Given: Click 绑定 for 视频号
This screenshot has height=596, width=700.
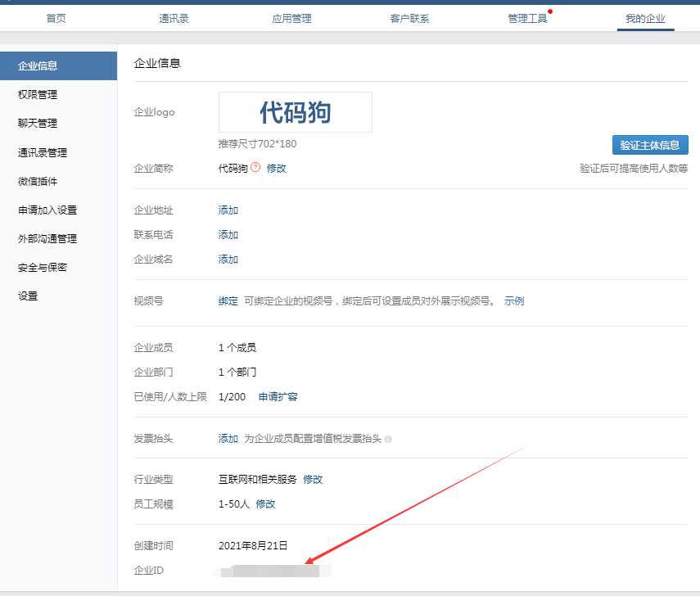Looking at the screenshot, I should [x=228, y=301].
